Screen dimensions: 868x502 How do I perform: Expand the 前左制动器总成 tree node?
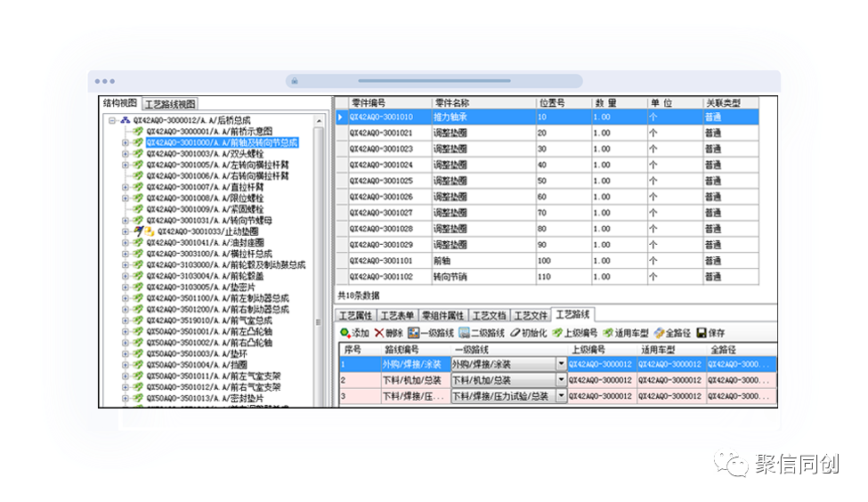tap(126, 298)
